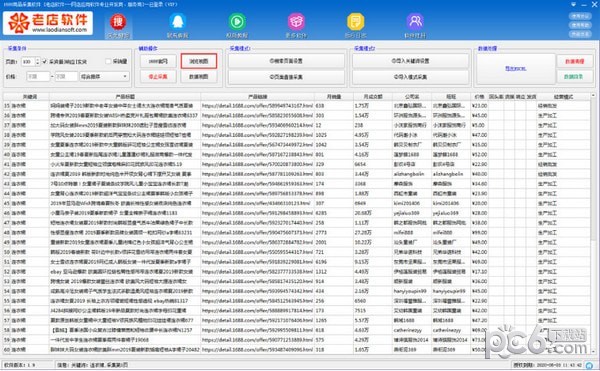Click the QQ penguin customer service icon
Screen dimensions: 600x371
click(178, 22)
